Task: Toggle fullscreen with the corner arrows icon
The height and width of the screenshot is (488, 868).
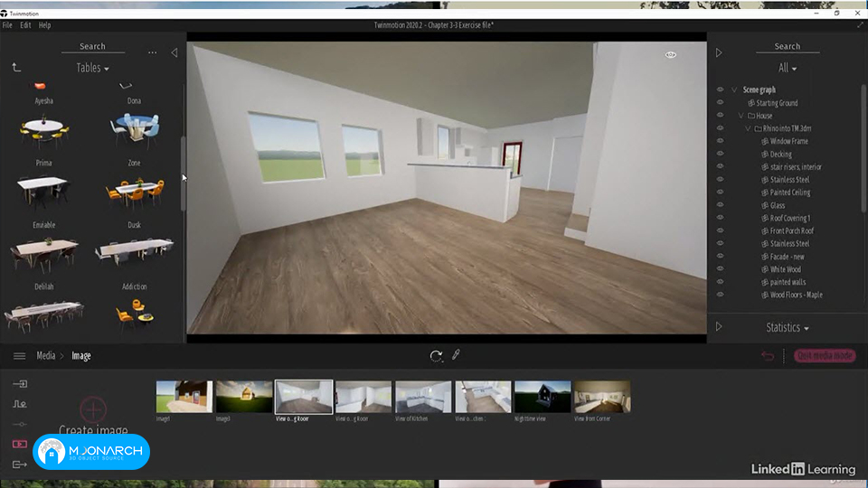Action: point(860,25)
